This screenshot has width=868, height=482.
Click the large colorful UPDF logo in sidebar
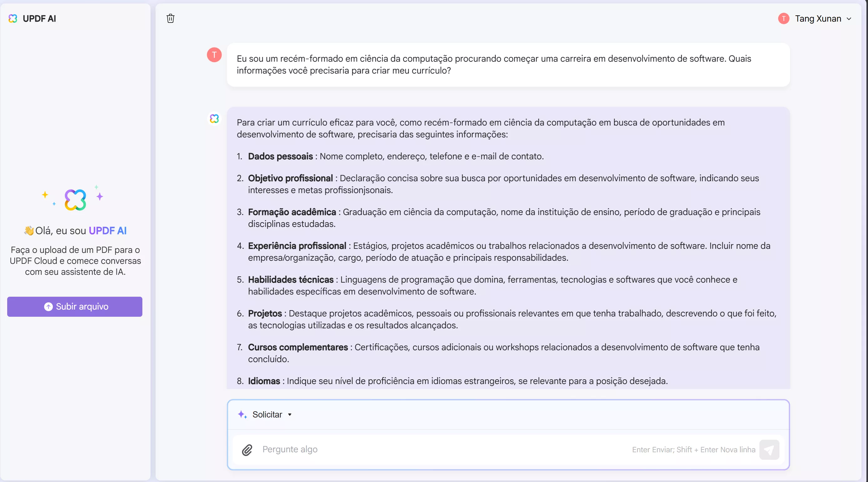click(75, 200)
